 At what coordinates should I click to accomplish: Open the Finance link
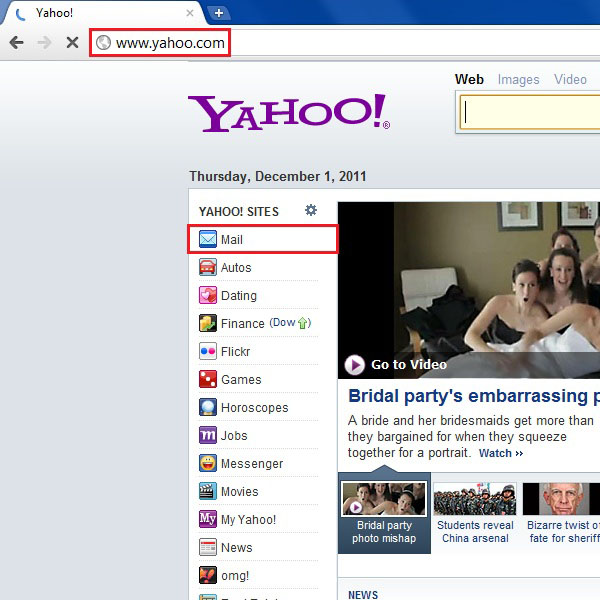(243, 324)
